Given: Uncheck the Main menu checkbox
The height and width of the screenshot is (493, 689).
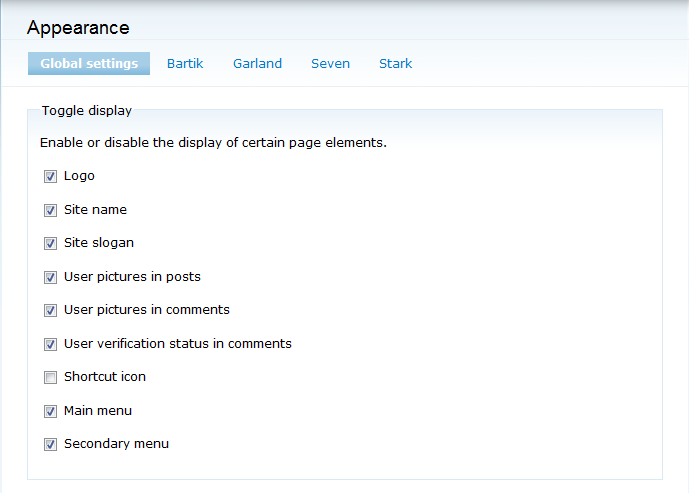Looking at the screenshot, I should 50,412.
